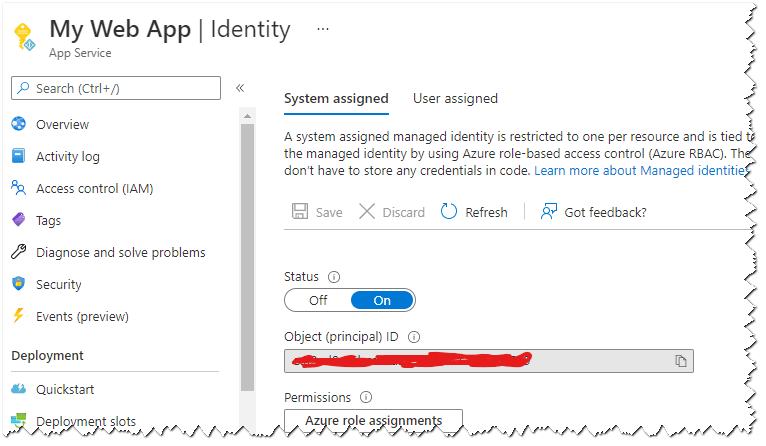Open Diagnose and solve problems

point(121,253)
